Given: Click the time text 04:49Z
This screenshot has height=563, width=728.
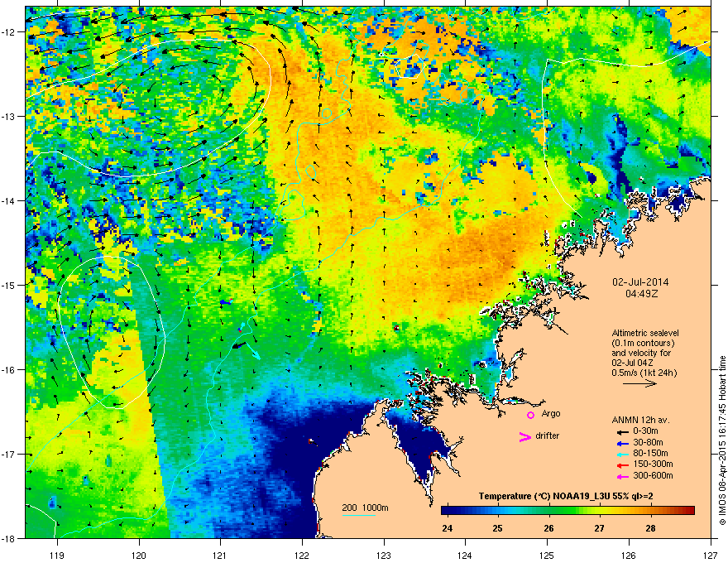Looking at the screenshot, I should point(641,294).
